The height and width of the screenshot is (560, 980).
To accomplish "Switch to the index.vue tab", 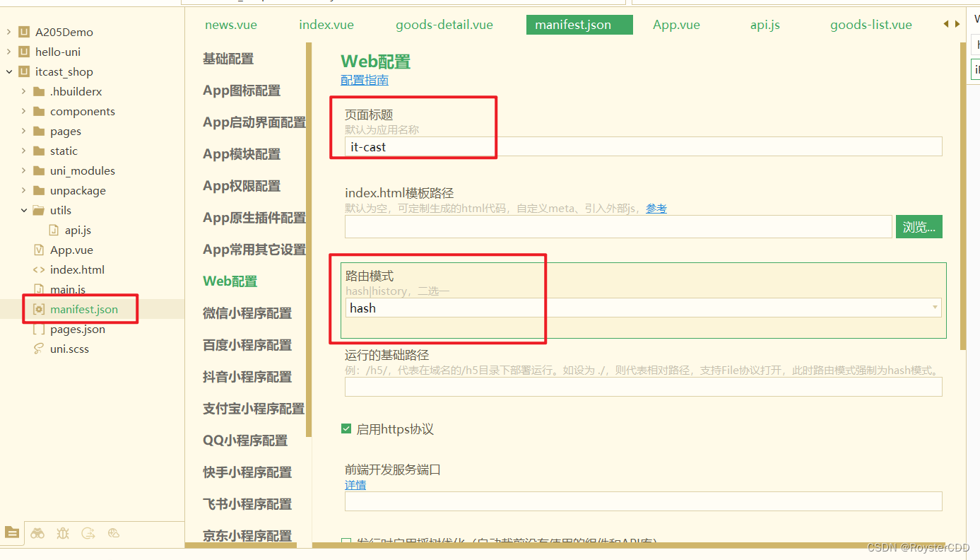I will coord(326,25).
